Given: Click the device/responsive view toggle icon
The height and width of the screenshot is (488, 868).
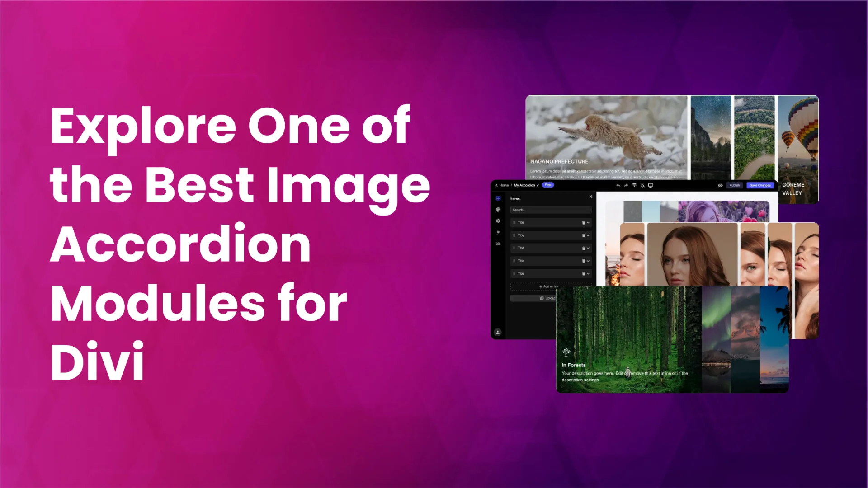Looking at the screenshot, I should [652, 185].
